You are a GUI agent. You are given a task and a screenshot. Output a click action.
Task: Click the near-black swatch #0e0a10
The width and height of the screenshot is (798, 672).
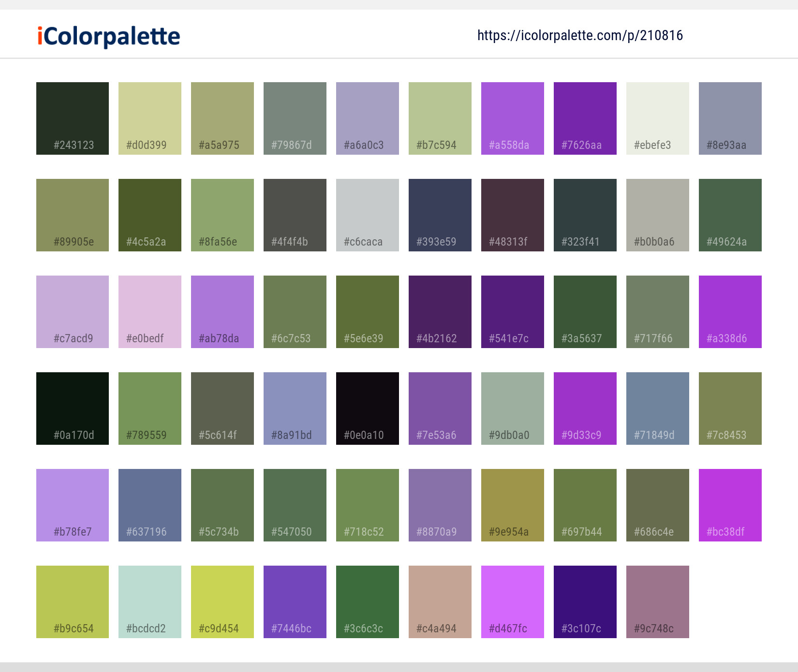pos(367,408)
